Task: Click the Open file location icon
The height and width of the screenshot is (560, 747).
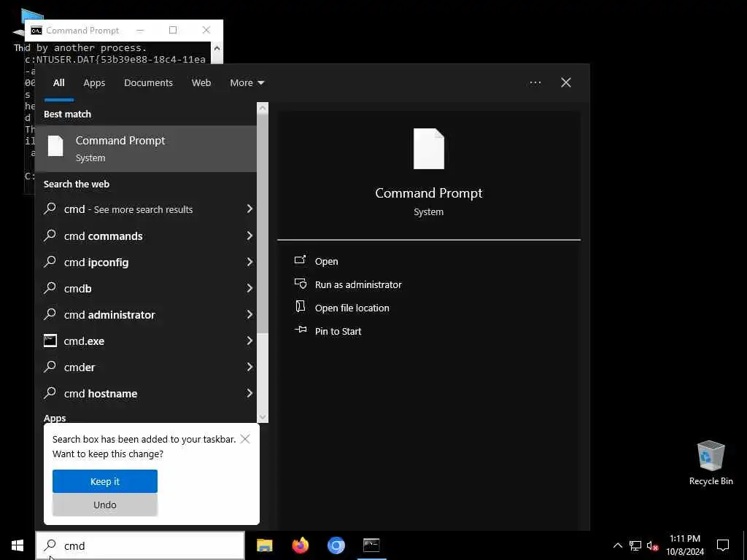Action: [x=300, y=307]
